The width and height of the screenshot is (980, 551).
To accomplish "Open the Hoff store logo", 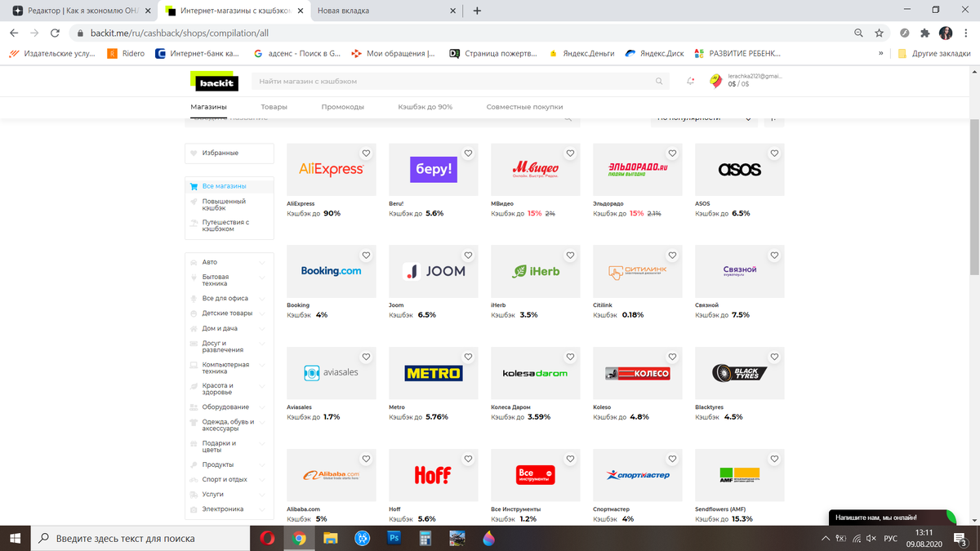I will (434, 475).
